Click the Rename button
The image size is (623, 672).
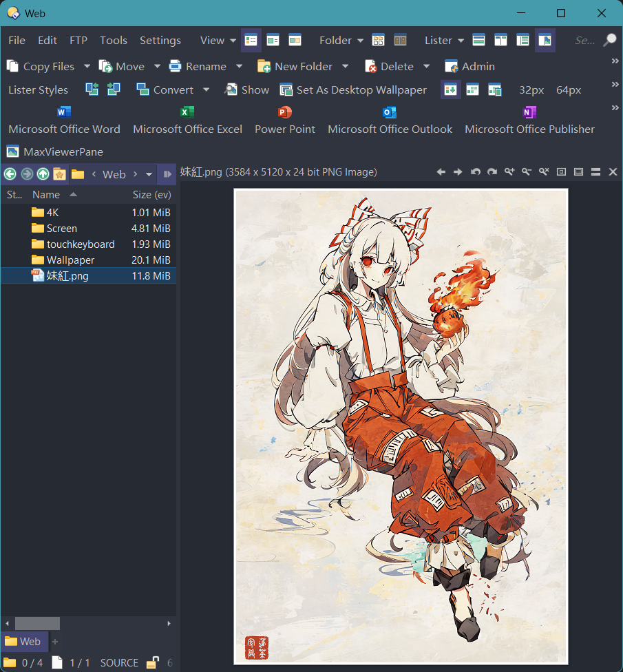coord(198,66)
